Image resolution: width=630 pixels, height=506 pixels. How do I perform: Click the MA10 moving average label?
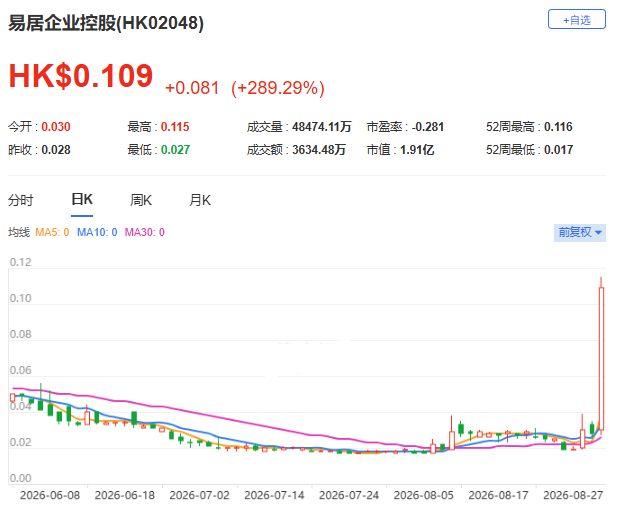point(97,232)
